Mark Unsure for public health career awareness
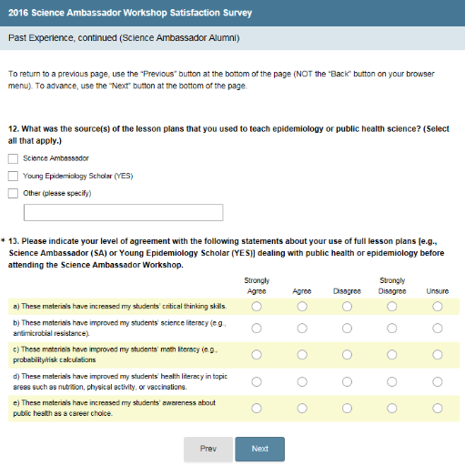The width and height of the screenshot is (465, 476). 438,409
